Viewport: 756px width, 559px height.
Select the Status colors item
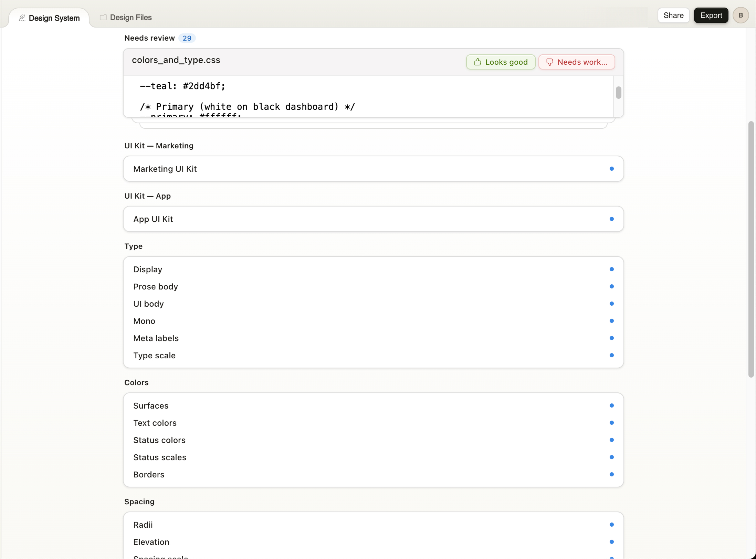coord(373,440)
